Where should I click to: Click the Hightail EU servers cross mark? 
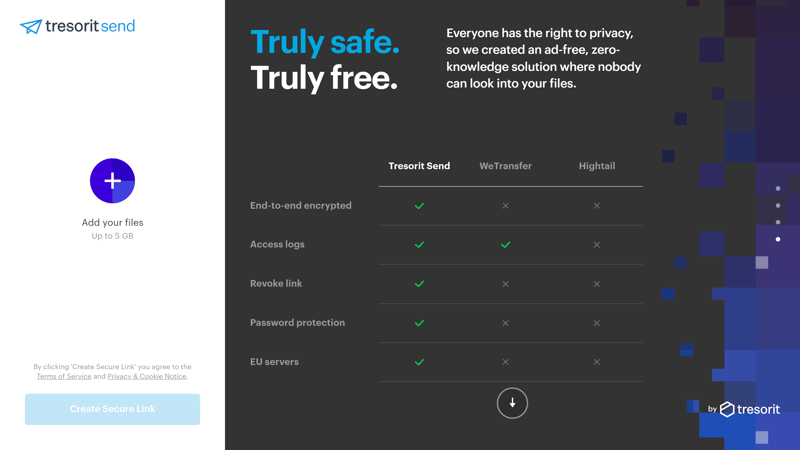click(597, 362)
